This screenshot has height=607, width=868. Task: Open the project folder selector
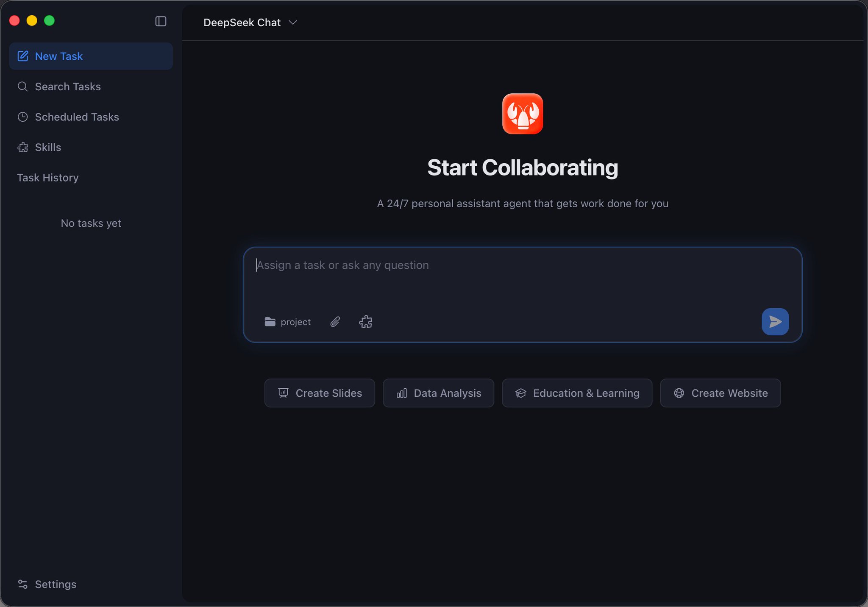[295, 322]
